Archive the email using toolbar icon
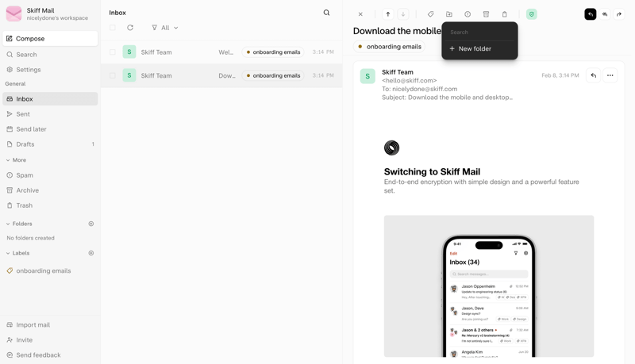The image size is (635, 364). 486,14
